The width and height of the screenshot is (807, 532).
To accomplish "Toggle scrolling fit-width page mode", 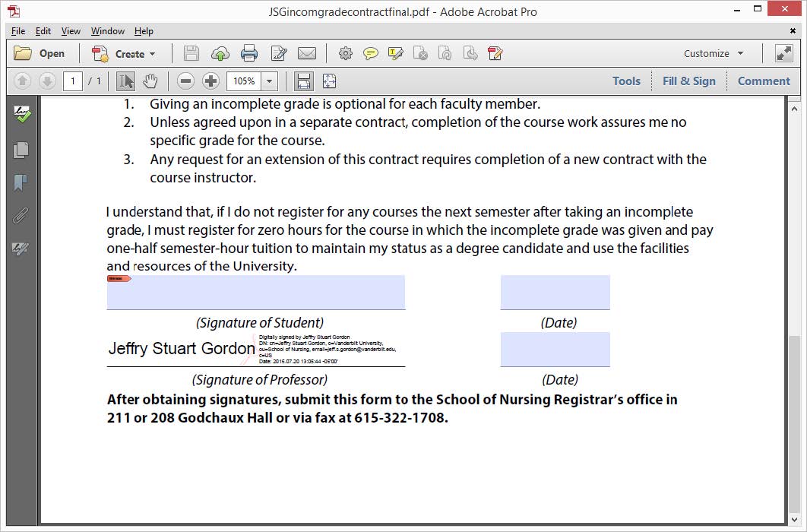I will pyautogui.click(x=304, y=81).
